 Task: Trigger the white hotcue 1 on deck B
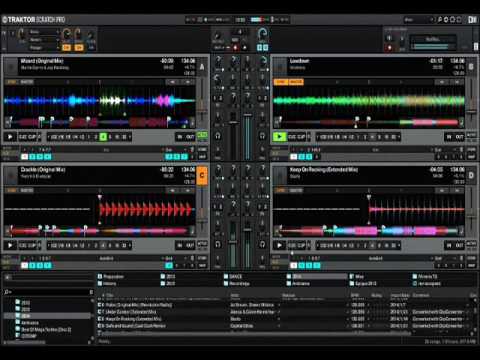pyautogui.click(x=294, y=157)
